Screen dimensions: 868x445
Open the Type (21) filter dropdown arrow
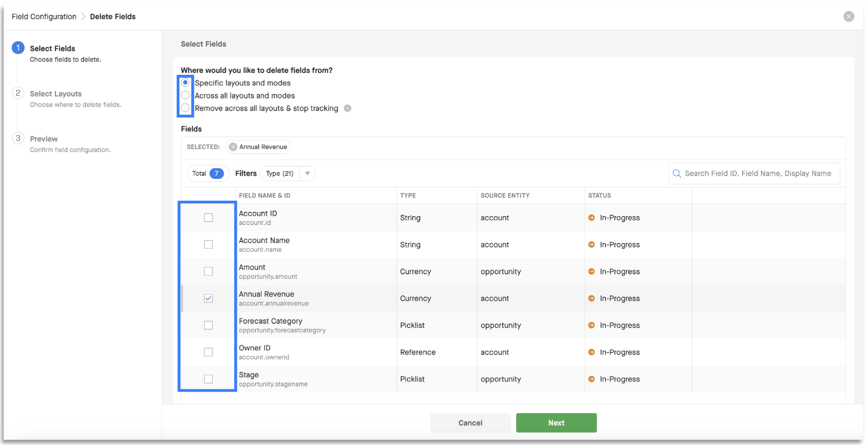coord(308,173)
